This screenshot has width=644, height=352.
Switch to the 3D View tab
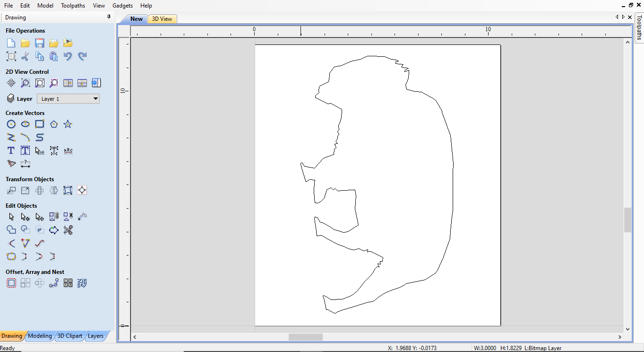point(162,19)
